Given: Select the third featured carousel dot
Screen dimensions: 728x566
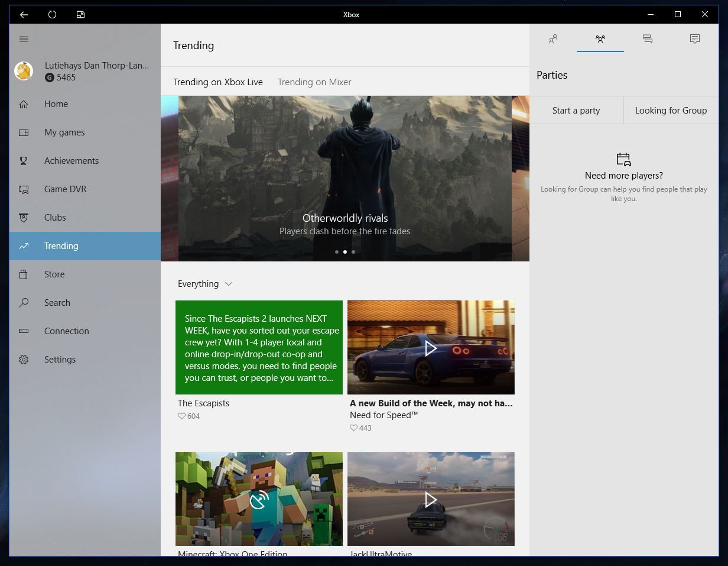Looking at the screenshot, I should 353,252.
